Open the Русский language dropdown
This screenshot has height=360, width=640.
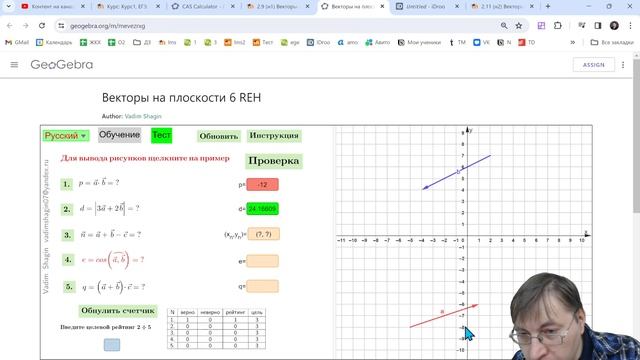tap(65, 136)
